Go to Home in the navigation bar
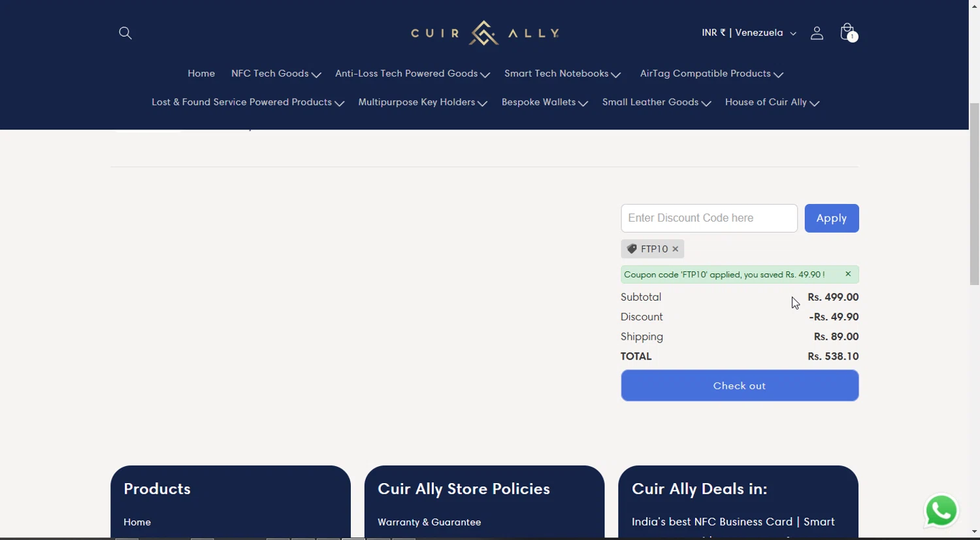This screenshot has width=980, height=540. tap(201, 74)
